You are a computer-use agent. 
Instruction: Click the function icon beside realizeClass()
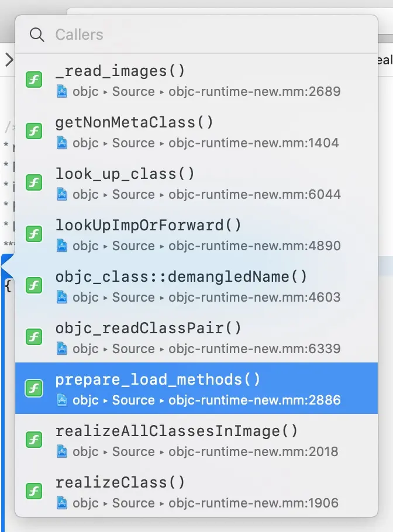tap(34, 491)
